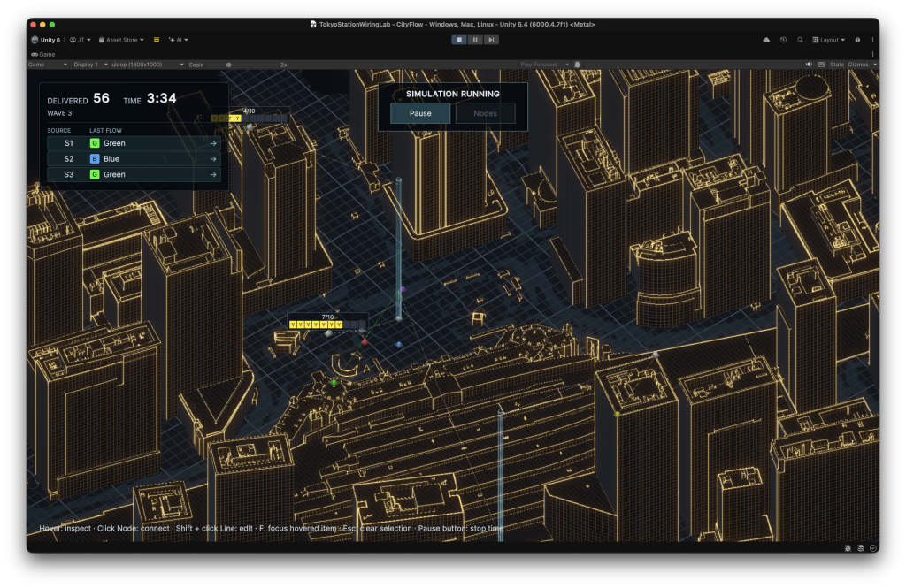Image resolution: width=906 pixels, height=588 pixels.
Task: Open the Play Focused dropdown
Action: (544, 65)
